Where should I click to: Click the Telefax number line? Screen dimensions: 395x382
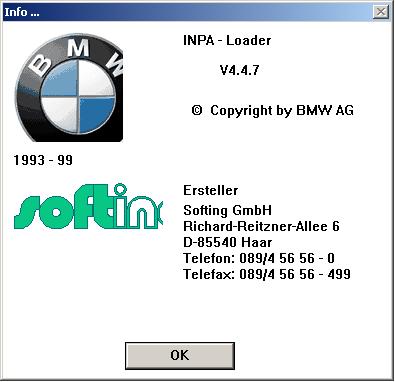coord(267,274)
